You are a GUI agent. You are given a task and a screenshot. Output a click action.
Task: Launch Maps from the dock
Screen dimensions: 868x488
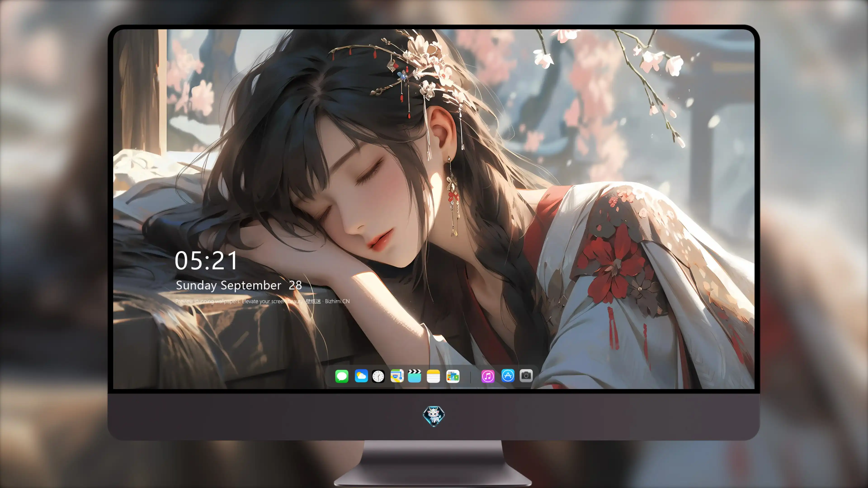point(397,376)
